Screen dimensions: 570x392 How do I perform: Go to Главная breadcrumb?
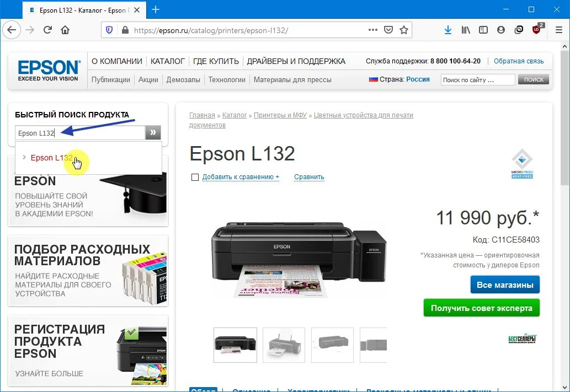tap(202, 115)
